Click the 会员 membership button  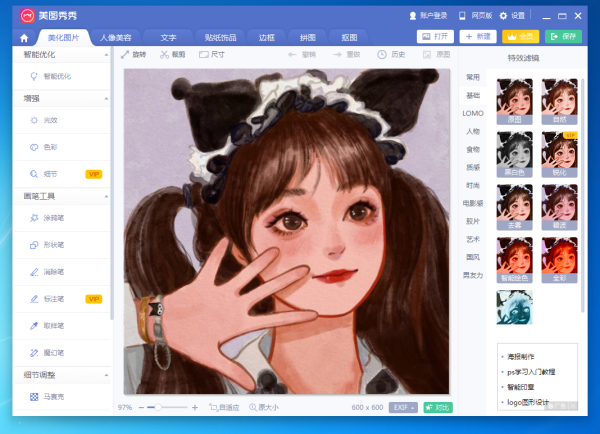(521, 36)
